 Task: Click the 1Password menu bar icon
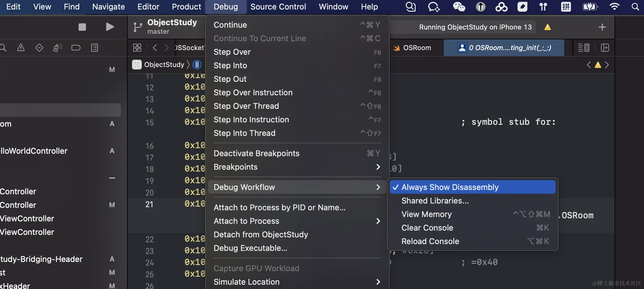click(481, 7)
